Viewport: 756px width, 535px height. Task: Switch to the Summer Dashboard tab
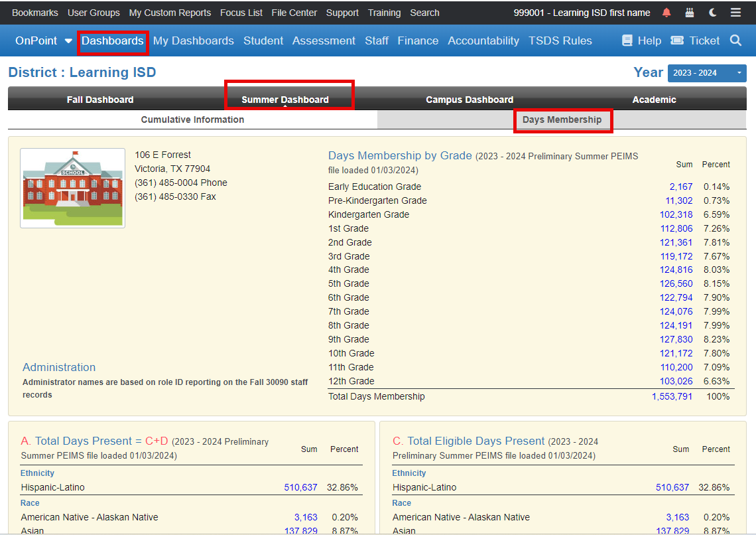point(289,100)
